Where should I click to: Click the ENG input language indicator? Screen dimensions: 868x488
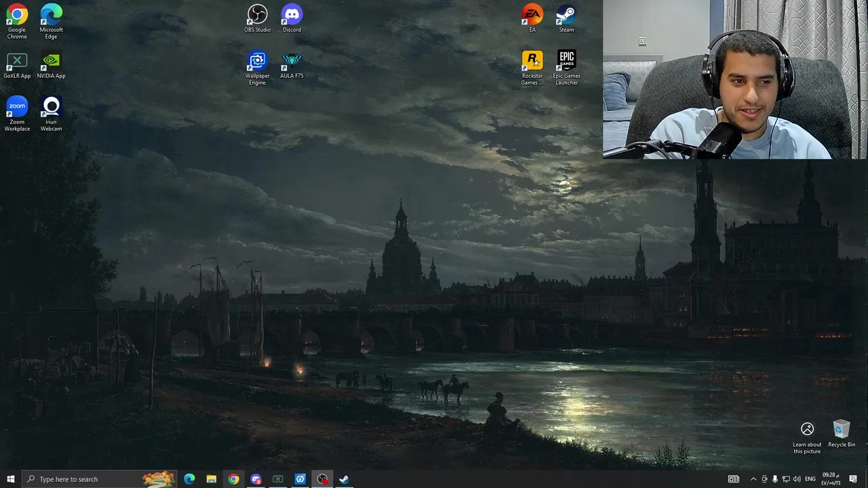810,479
